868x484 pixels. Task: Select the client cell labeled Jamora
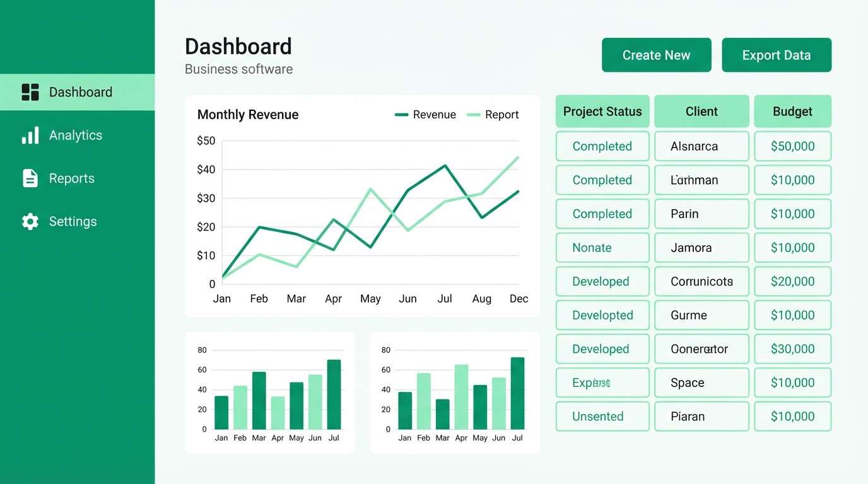point(701,248)
